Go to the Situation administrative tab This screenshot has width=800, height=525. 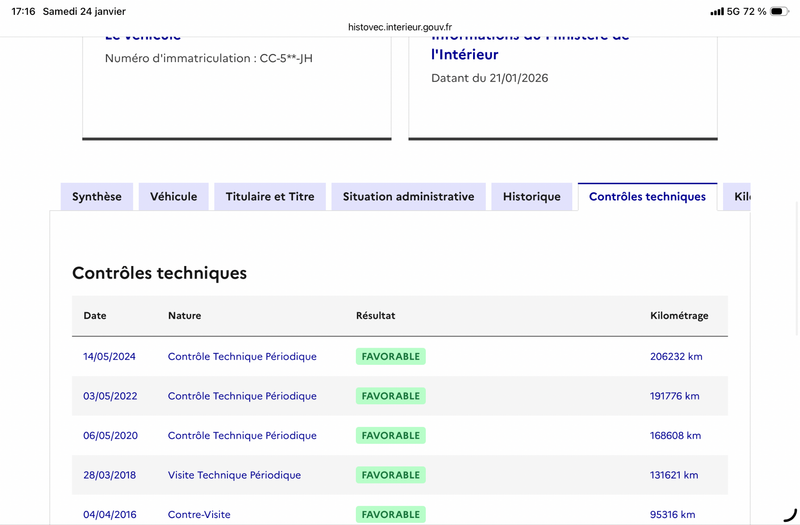click(408, 197)
